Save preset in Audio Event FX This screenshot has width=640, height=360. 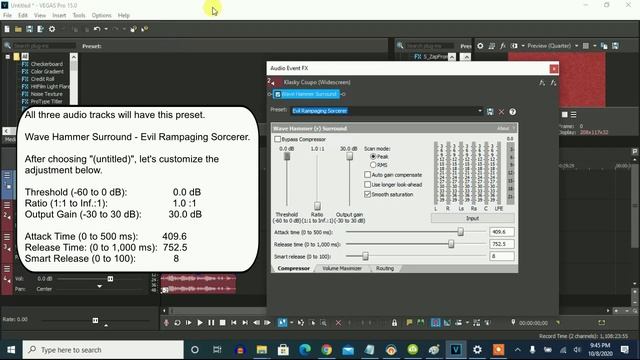pos(490,111)
